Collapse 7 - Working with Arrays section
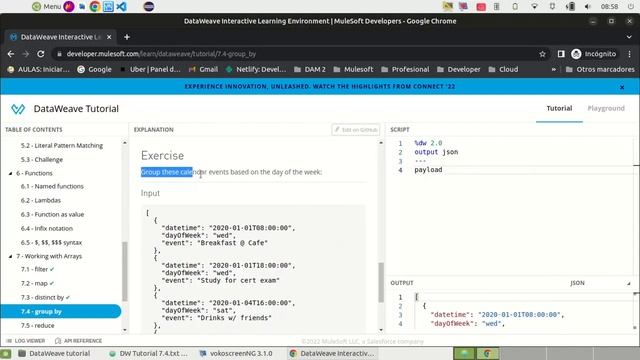This screenshot has height=360, width=640. pos(11,256)
